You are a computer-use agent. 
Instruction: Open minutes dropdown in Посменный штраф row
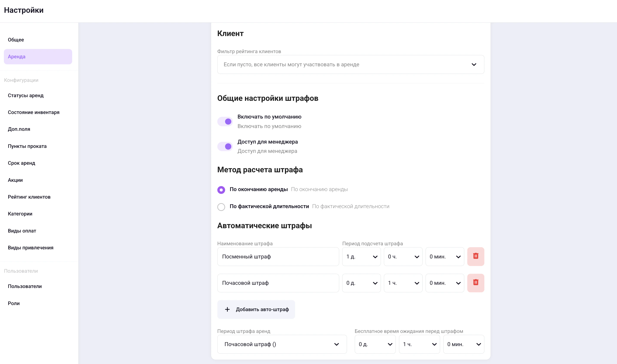[444, 256]
